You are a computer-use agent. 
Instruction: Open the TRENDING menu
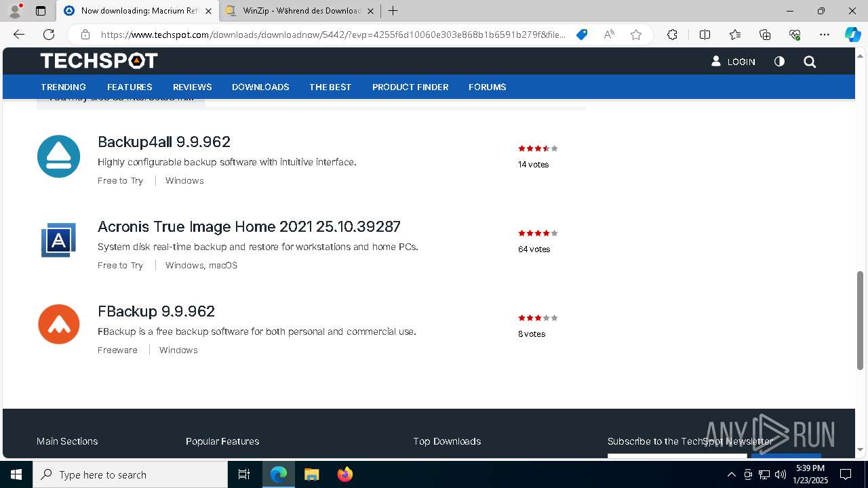pos(63,87)
